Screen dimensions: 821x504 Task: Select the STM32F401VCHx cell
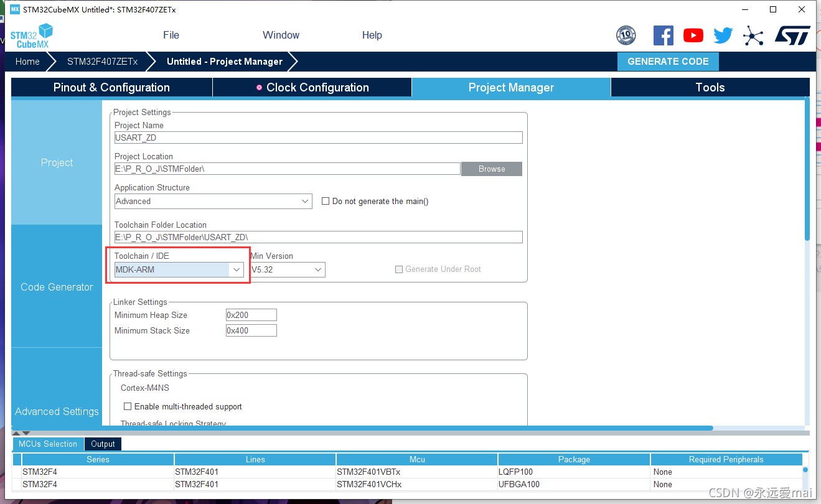[x=417, y=485]
